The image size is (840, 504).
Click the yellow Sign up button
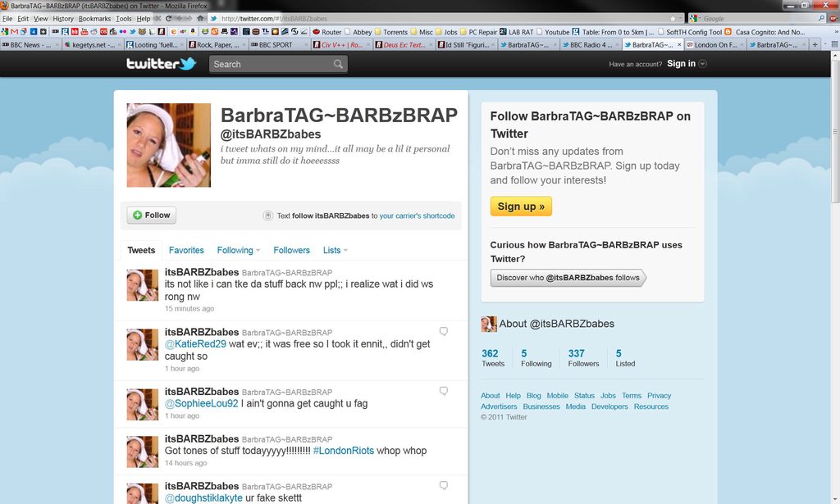pos(521,207)
